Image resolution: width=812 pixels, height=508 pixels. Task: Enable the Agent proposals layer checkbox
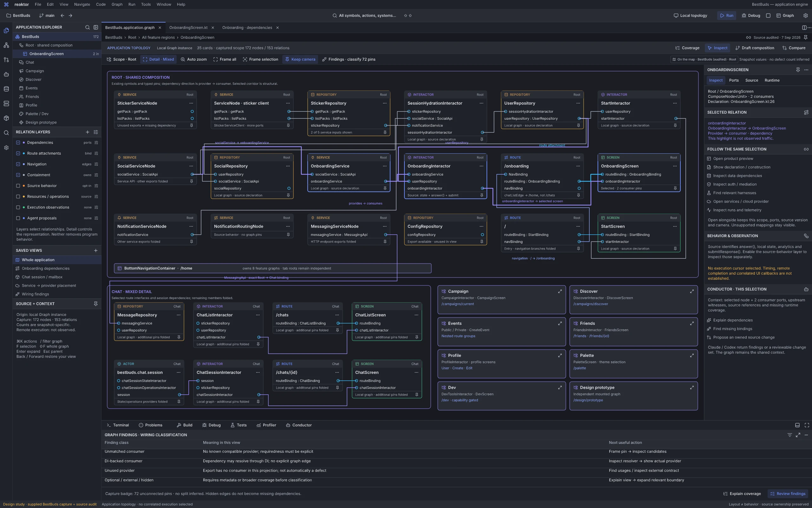click(x=18, y=218)
